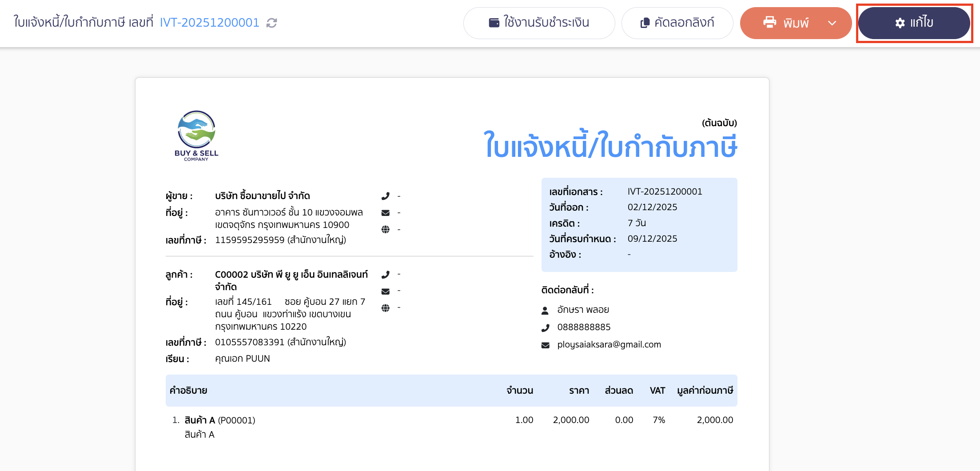Image resolution: width=980 pixels, height=471 pixels.
Task: Click the BUY & SELL company logo
Action: (x=196, y=136)
